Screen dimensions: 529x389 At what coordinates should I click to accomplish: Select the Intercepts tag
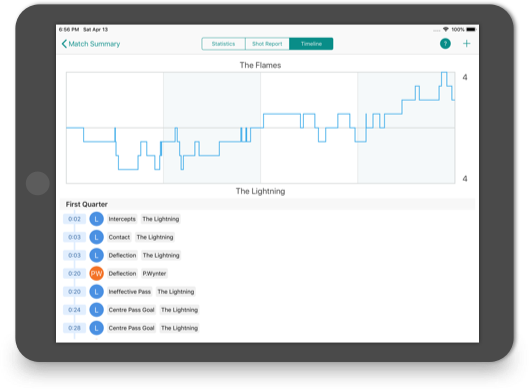coord(122,219)
